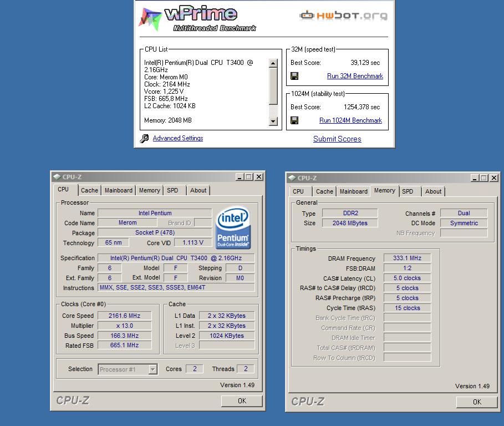The height and width of the screenshot is (426, 504).
Task: Click the hwbot.org logo in wPrime
Action: coord(343,15)
